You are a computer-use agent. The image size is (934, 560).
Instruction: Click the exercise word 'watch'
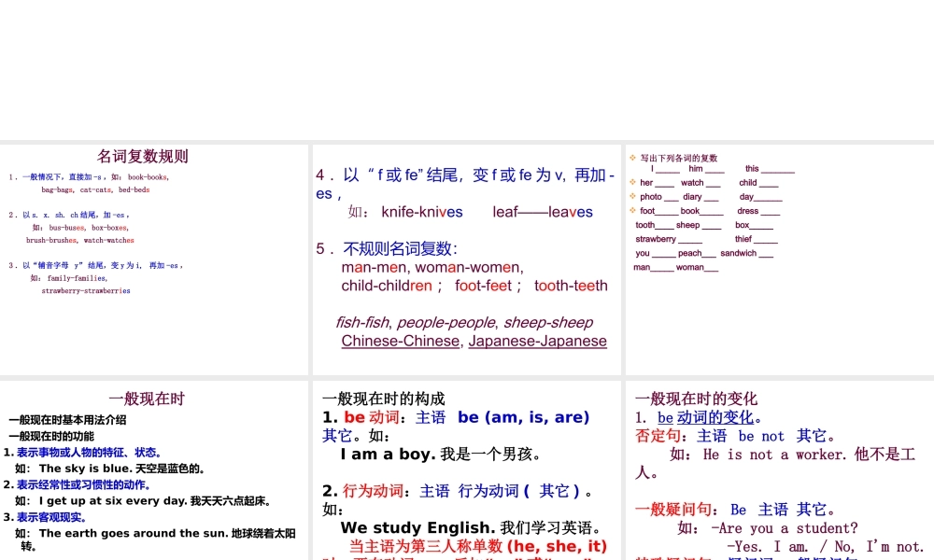tap(692, 183)
